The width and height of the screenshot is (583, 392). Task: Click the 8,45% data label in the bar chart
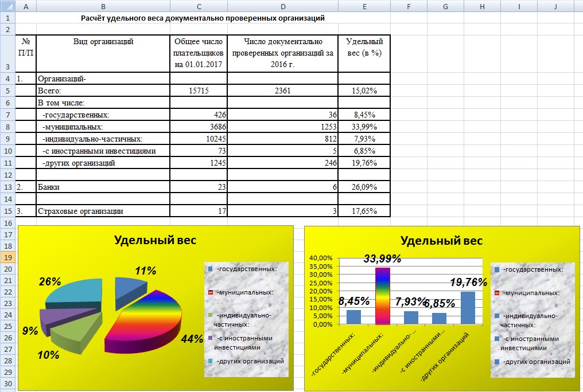tap(354, 301)
